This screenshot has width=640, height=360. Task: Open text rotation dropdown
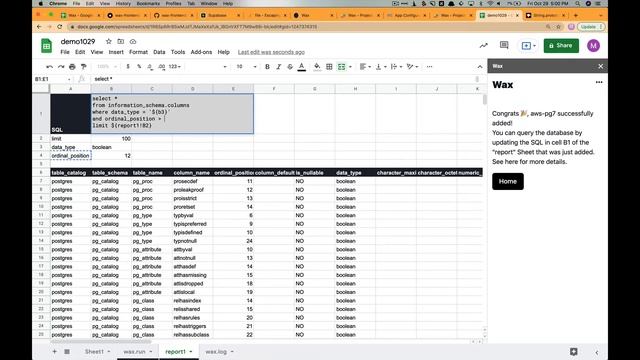[412, 67]
